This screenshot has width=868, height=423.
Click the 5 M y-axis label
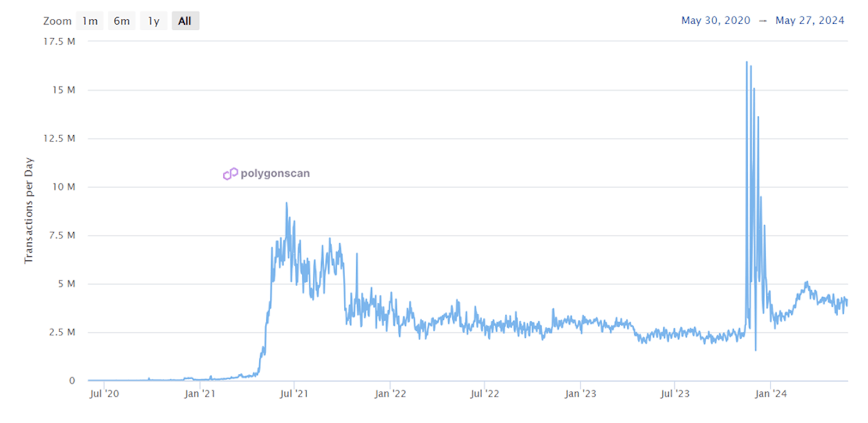(x=67, y=284)
